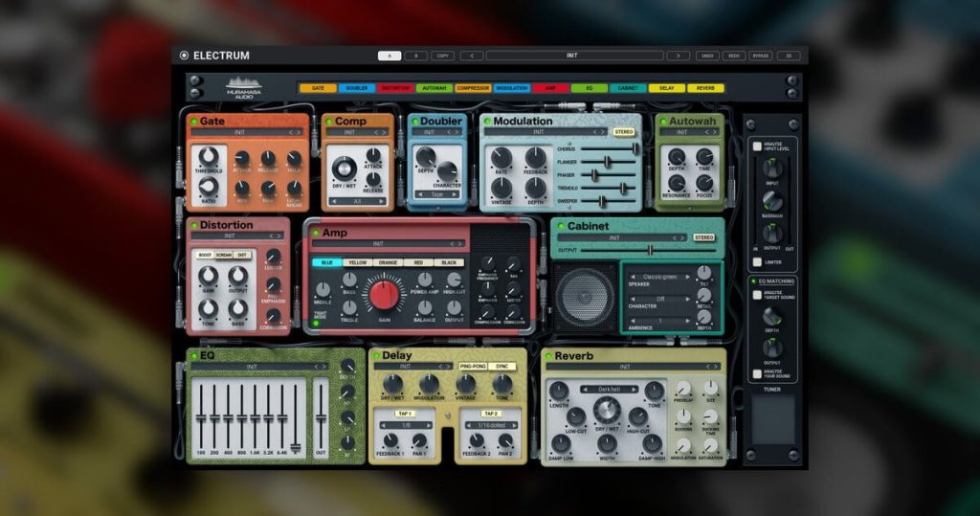Click the Amp High Cut knob
This screenshot has width=980, height=516.
[x=455, y=280]
